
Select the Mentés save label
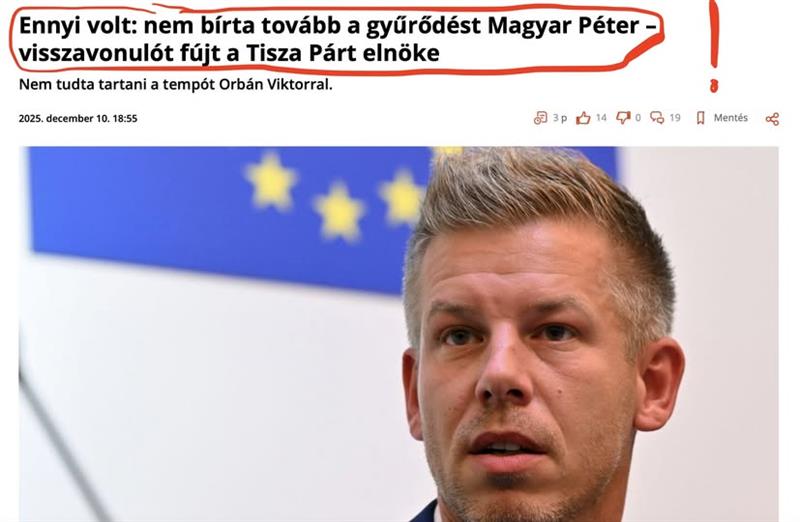731,118
